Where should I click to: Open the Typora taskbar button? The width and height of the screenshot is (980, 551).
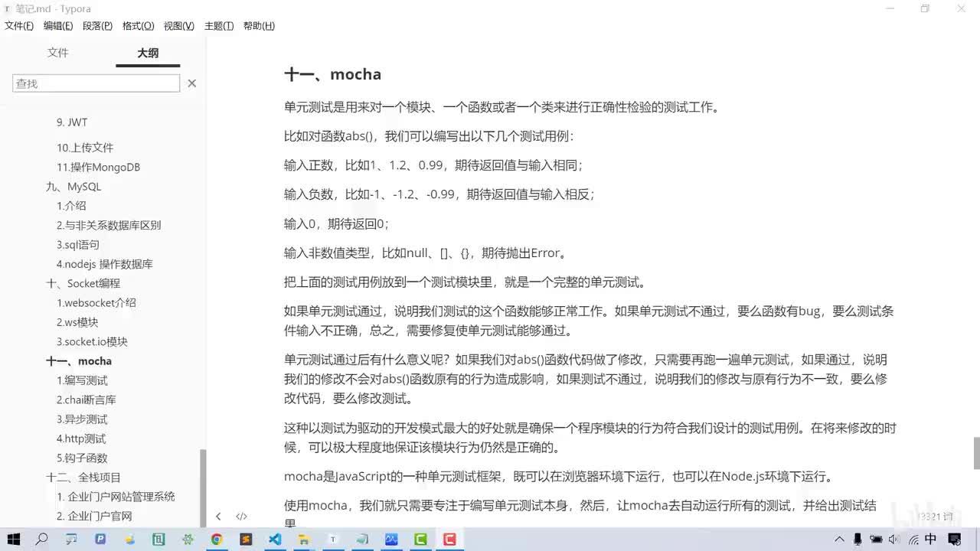[333, 540]
